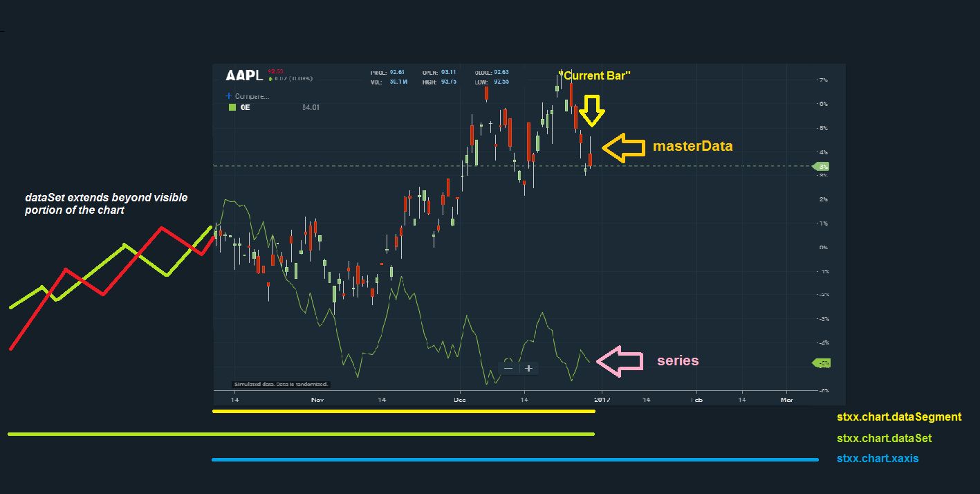Click the 0% y-axis label
This screenshot has height=494, width=980.
coord(823,247)
